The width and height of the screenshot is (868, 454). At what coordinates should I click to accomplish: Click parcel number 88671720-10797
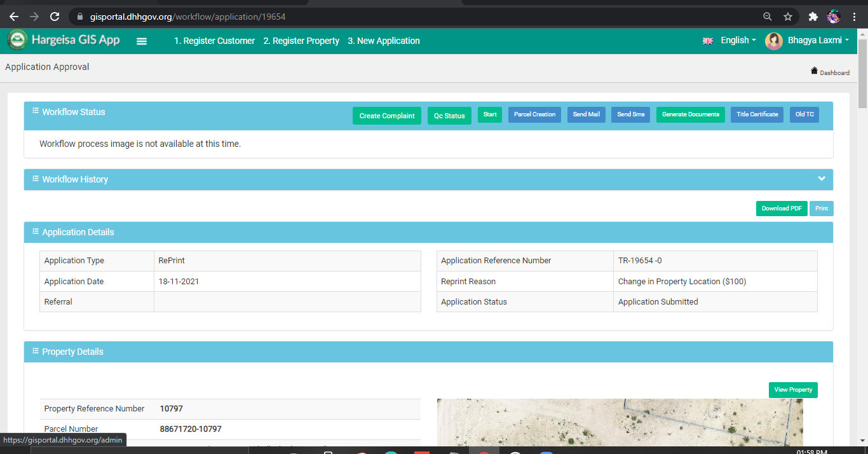pos(191,429)
